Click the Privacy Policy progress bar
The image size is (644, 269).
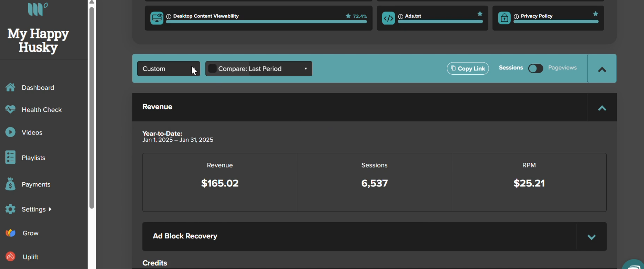tap(556, 22)
